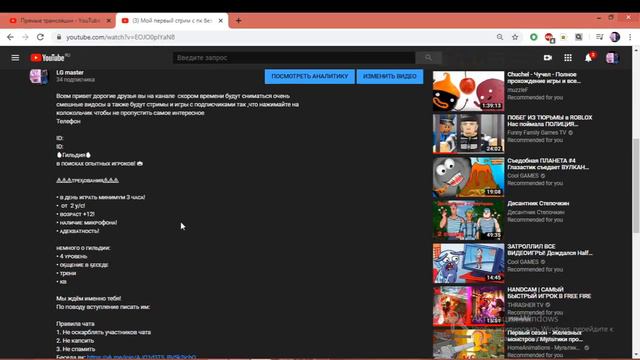Open the Chrome profile avatar
Image resolution: width=640 pixels, height=360 pixels.
[x=615, y=37]
